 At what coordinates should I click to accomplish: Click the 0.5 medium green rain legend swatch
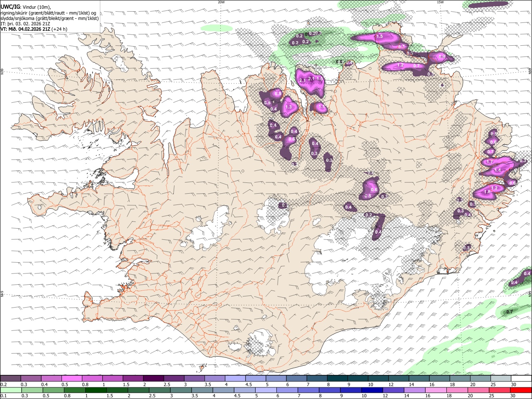(53, 390)
